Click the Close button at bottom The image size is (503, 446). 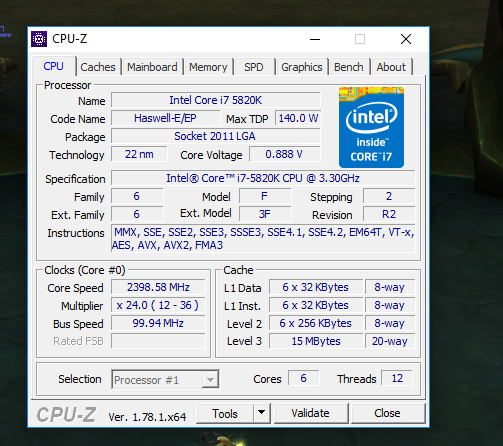coord(387,414)
